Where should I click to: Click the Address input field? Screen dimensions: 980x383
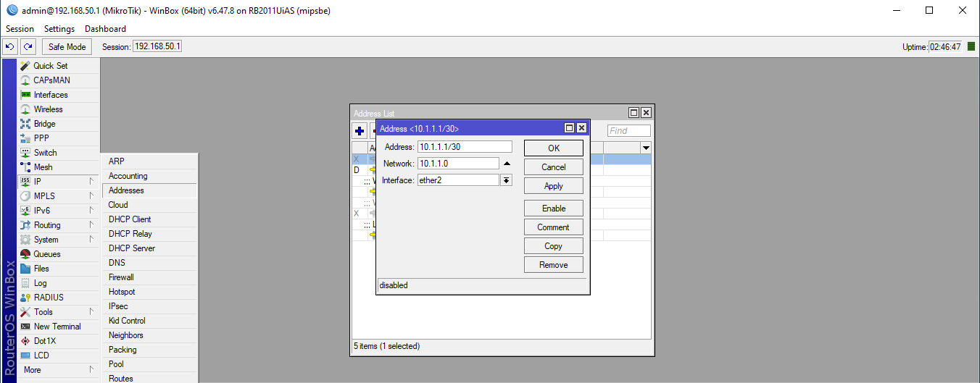(x=465, y=147)
